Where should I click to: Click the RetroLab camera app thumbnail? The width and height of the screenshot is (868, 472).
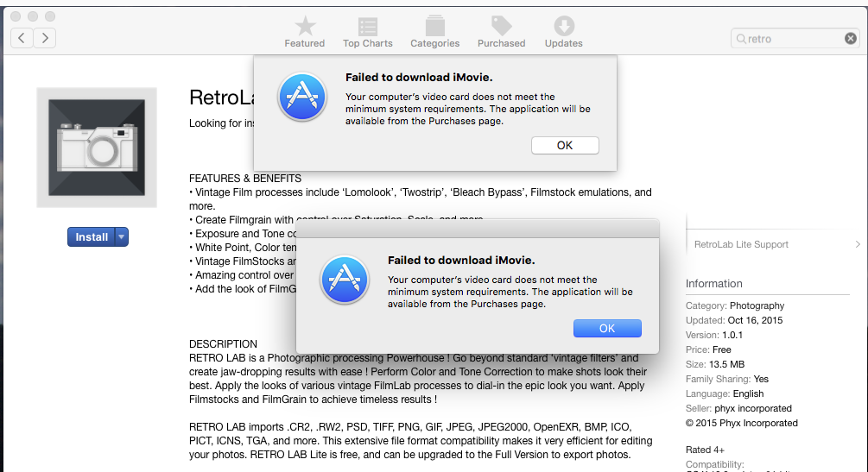[x=97, y=148]
